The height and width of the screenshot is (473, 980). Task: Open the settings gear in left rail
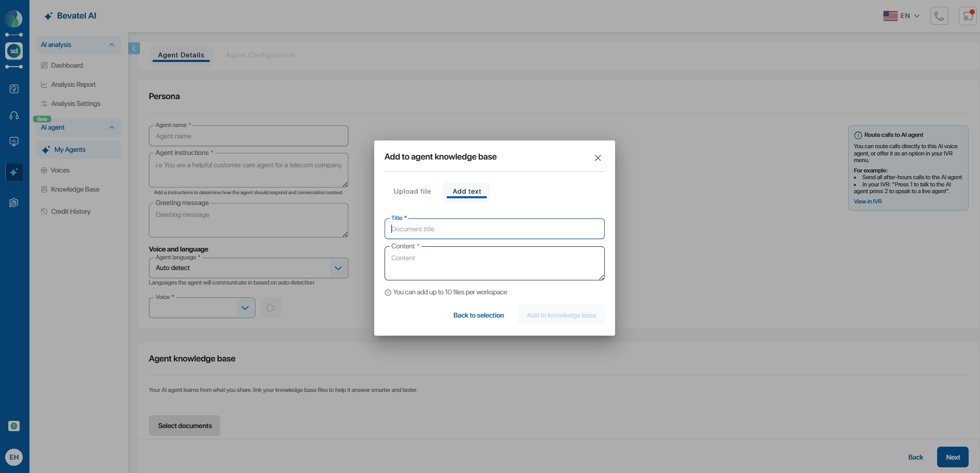click(14, 203)
